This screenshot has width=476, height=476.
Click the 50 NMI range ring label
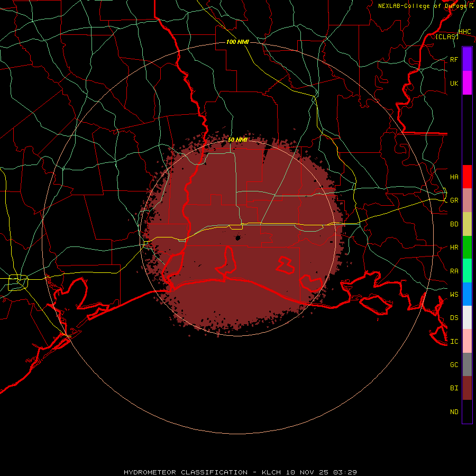coord(237,140)
